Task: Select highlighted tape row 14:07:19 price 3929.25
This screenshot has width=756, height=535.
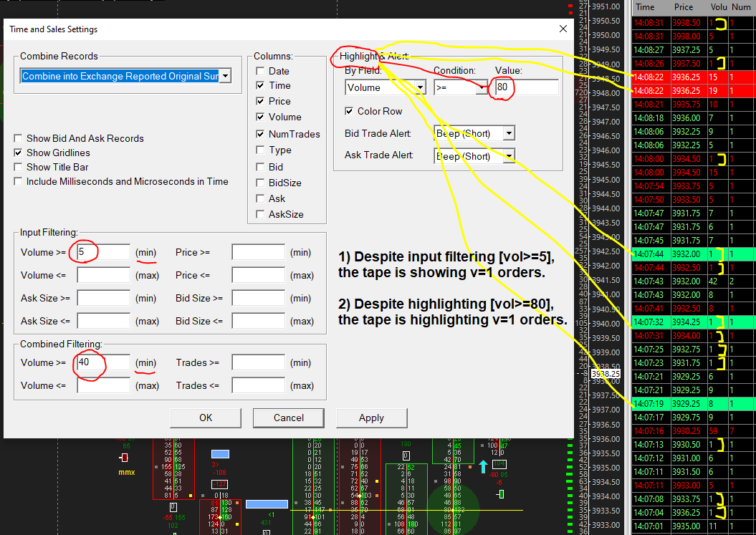Action: pyautogui.click(x=694, y=404)
